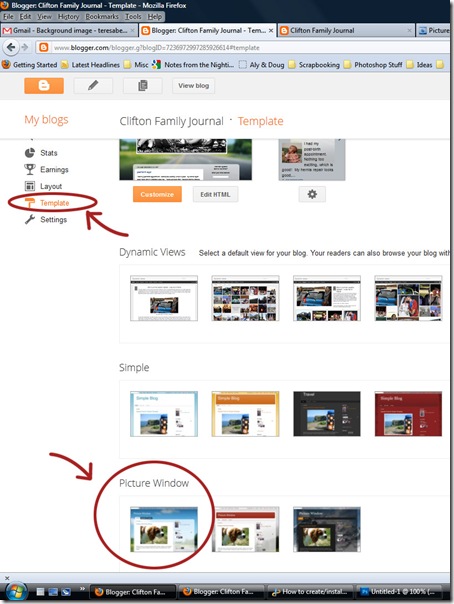Click the browser Back arrow button
454x604 pixels.
pyautogui.click(x=11, y=47)
